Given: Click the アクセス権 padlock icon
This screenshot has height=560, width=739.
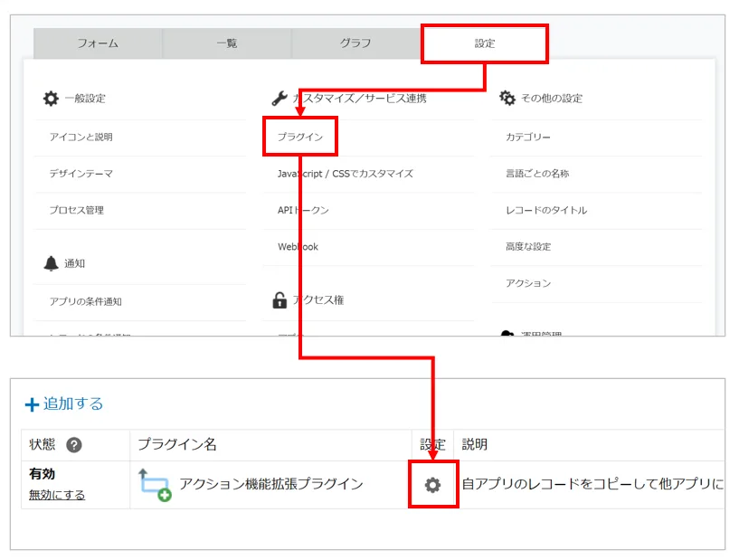Looking at the screenshot, I should click(x=279, y=300).
